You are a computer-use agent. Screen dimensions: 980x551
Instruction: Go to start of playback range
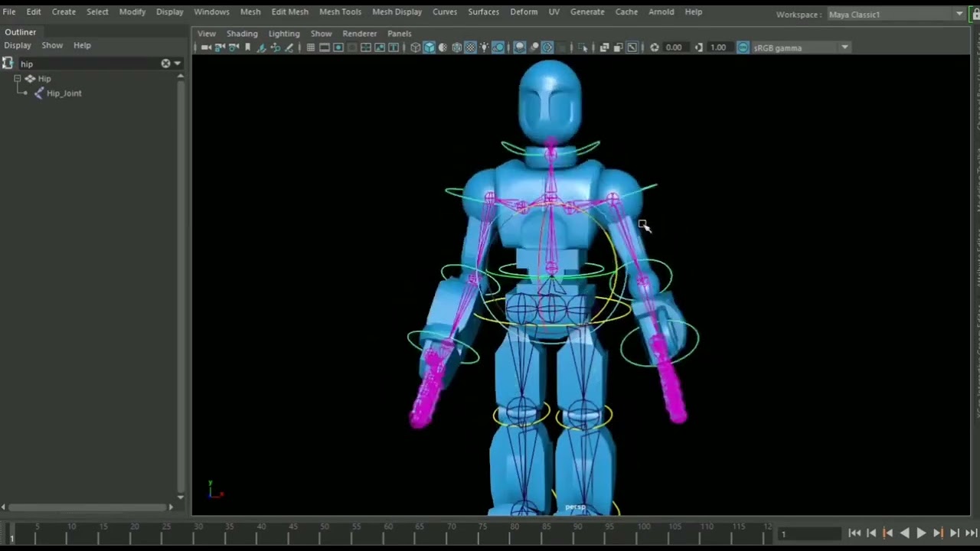coord(854,533)
